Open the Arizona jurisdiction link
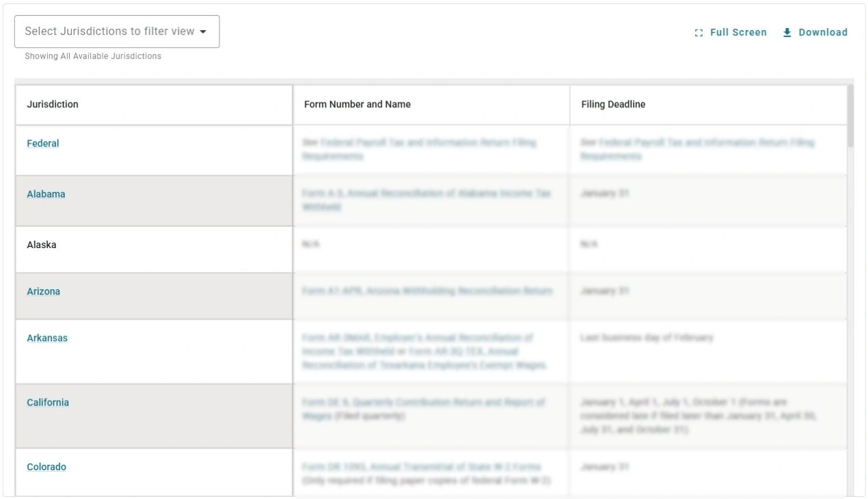 coord(44,291)
